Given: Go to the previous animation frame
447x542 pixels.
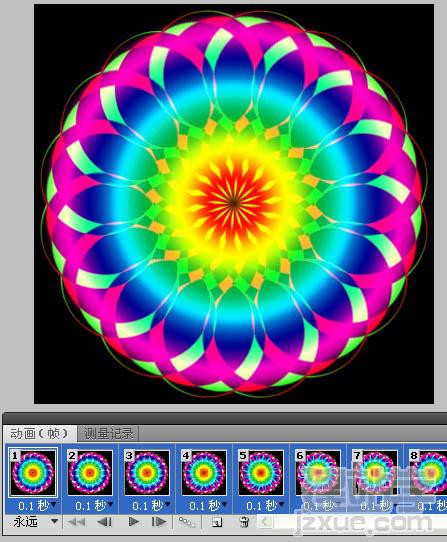Looking at the screenshot, I should click(104, 521).
